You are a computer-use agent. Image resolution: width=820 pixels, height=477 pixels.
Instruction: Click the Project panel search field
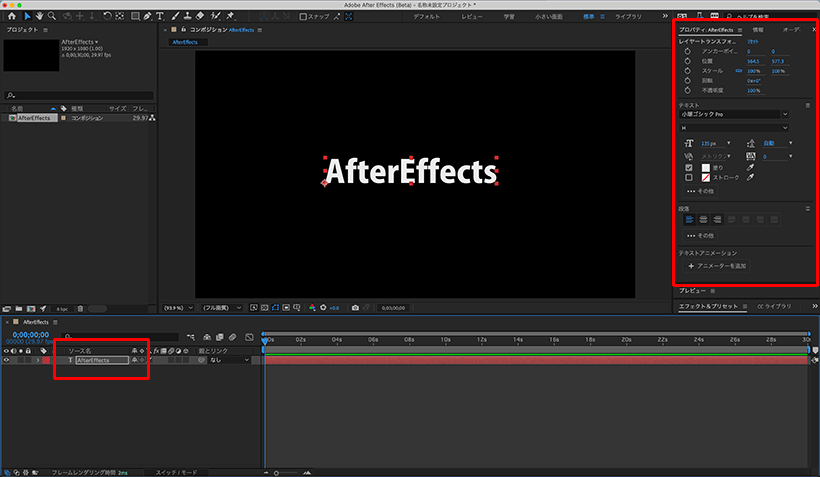click(78, 95)
